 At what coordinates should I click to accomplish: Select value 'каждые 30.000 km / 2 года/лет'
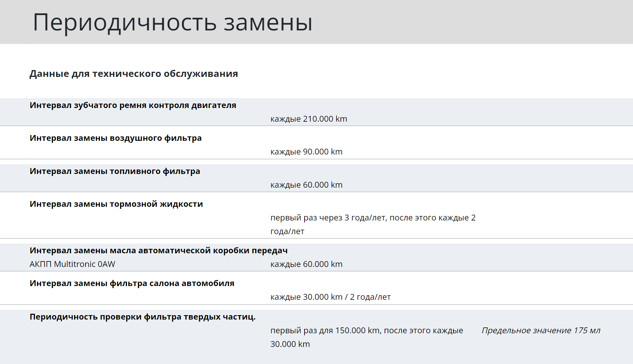click(331, 297)
